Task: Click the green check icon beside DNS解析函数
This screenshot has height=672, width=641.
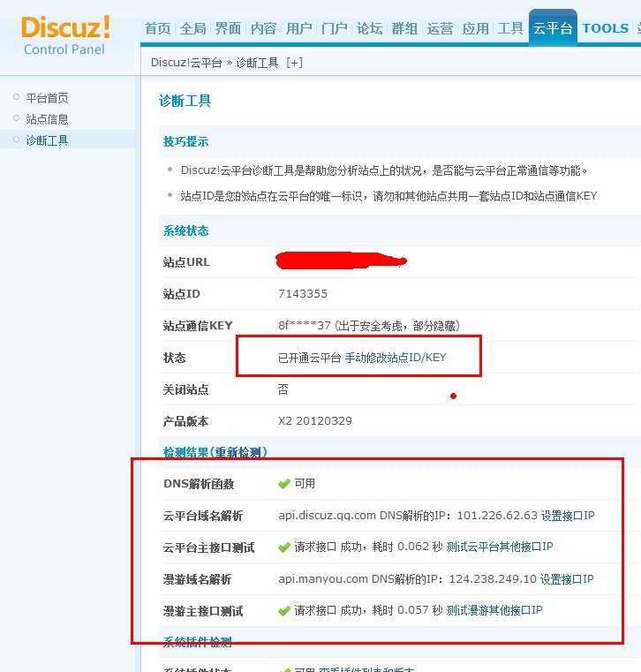Action: [284, 484]
